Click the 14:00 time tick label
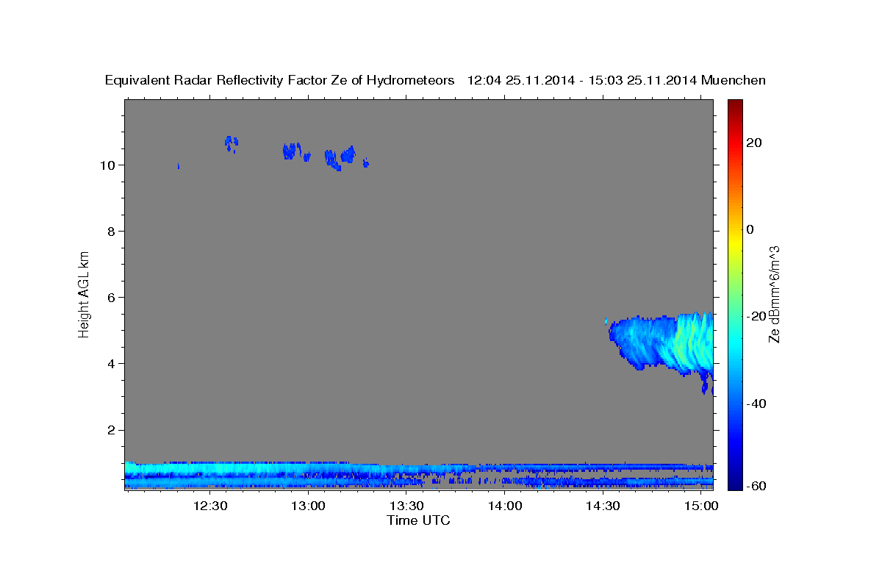This screenshot has width=882, height=588. pos(505,506)
